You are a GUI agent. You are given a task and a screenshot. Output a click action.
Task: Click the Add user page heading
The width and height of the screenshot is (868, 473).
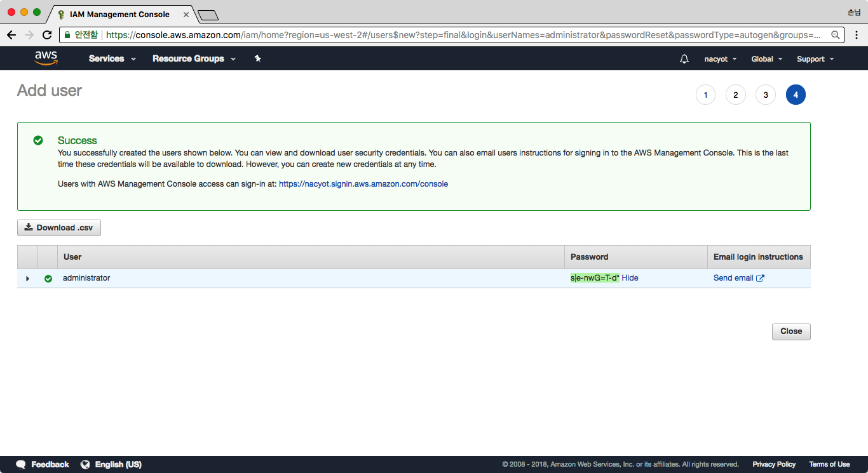[x=50, y=91]
